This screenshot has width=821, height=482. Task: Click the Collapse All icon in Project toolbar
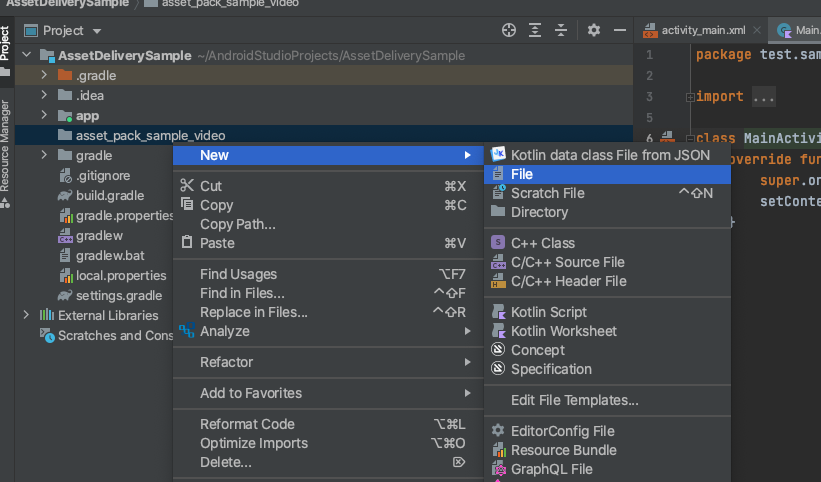tap(561, 30)
